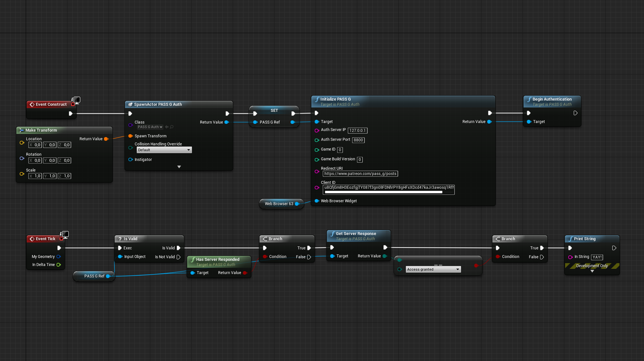
Task: Click equals node boolean output pin
Action: pos(476,265)
